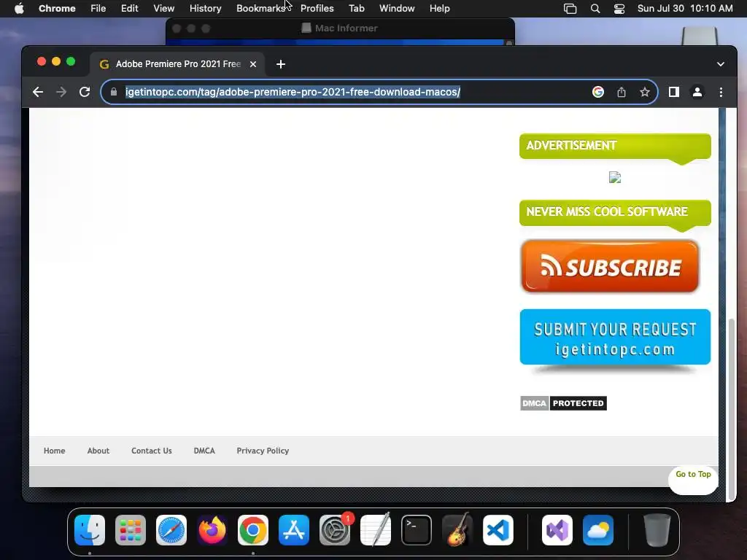Click the Google icon in the address bar
The width and height of the screenshot is (747, 560).
(598, 92)
